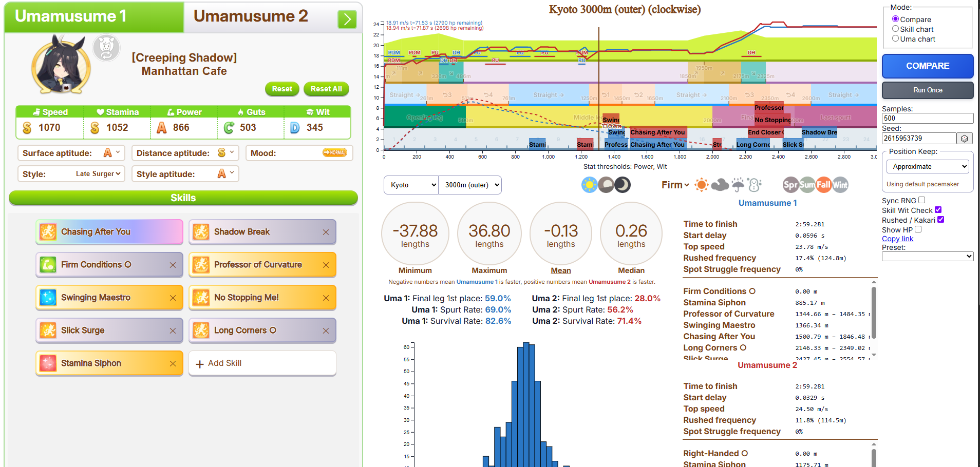Remove the Swinging Maestro skill
This screenshot has height=467, width=980.
click(x=173, y=298)
